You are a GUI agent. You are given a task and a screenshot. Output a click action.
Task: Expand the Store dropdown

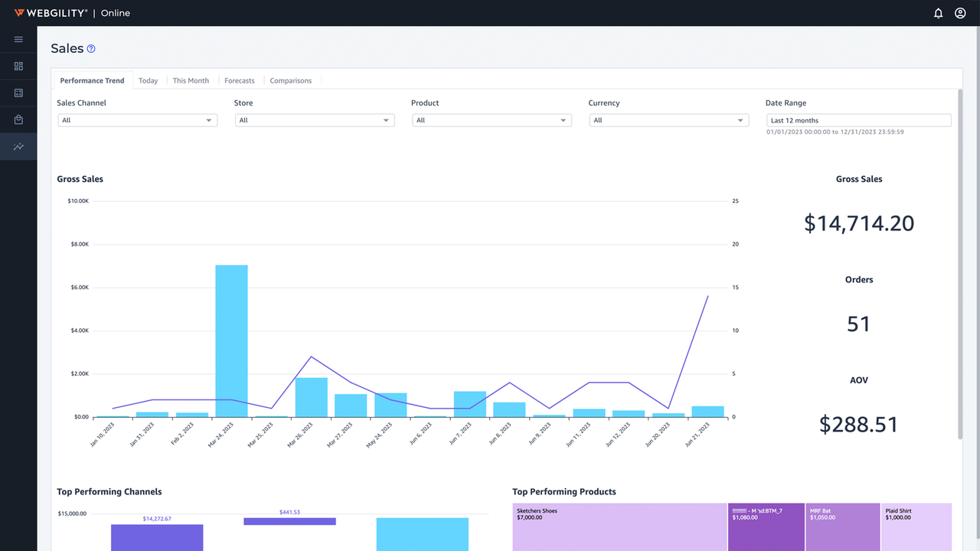[314, 120]
